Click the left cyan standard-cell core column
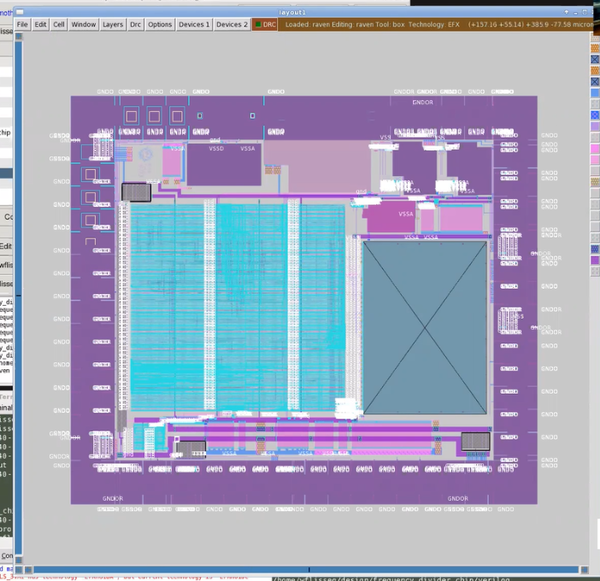The width and height of the screenshot is (600, 581). [x=167, y=308]
